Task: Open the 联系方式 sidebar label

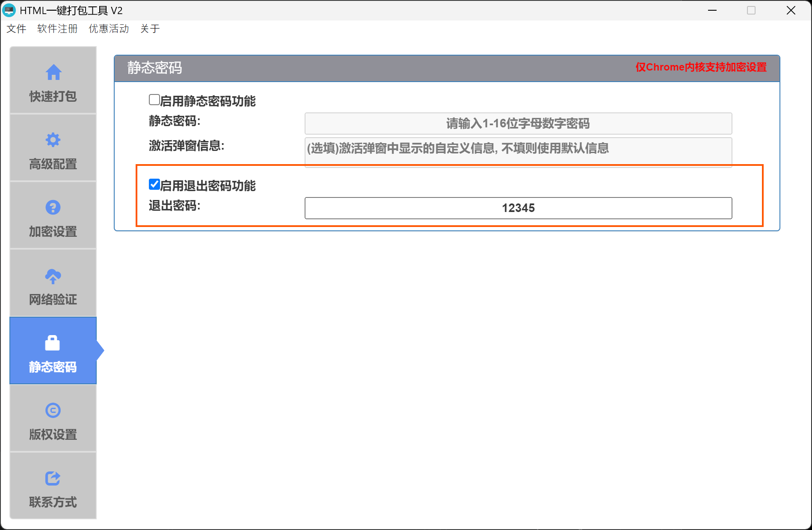Action: (x=53, y=502)
